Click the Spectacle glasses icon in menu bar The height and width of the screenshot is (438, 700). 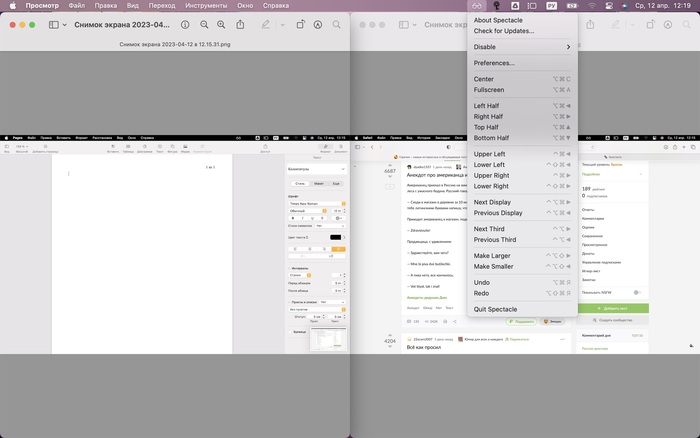477,6
